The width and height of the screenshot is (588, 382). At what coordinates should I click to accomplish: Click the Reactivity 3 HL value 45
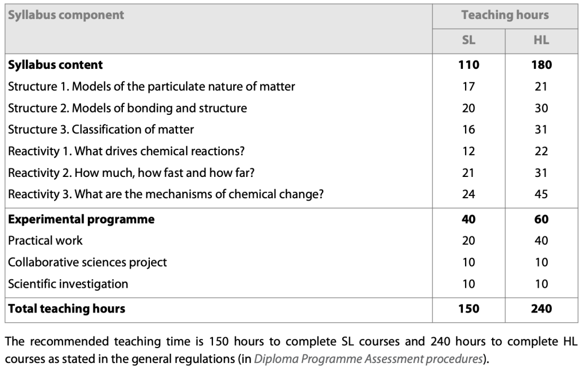[x=541, y=194]
